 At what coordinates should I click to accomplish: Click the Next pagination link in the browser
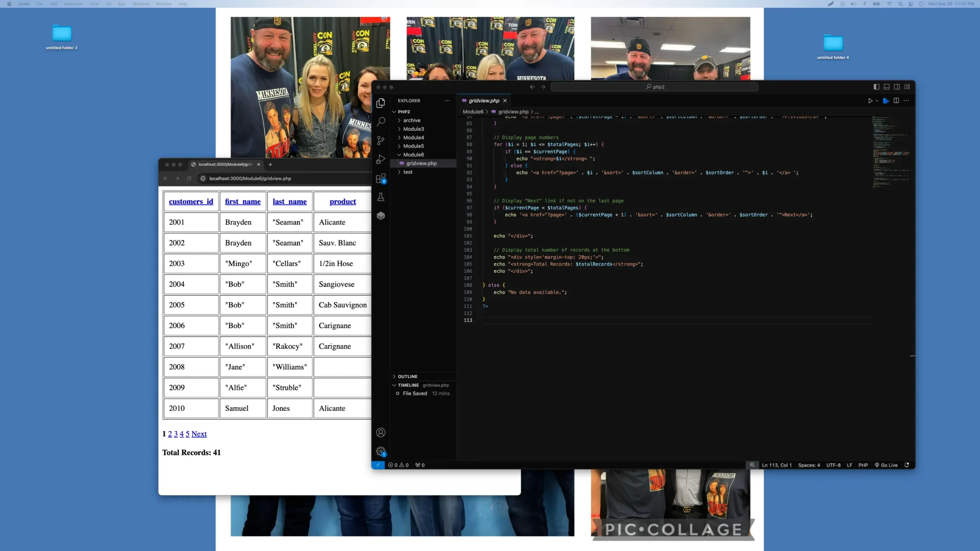coord(199,434)
